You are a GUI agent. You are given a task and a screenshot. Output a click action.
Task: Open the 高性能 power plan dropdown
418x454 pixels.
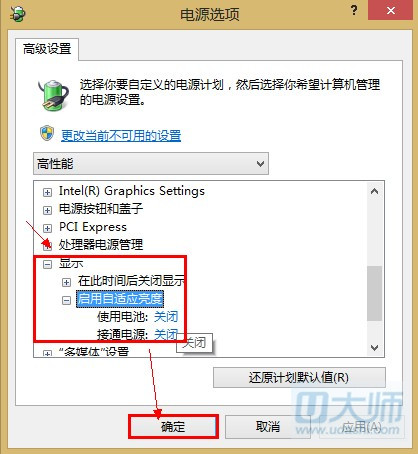click(151, 164)
